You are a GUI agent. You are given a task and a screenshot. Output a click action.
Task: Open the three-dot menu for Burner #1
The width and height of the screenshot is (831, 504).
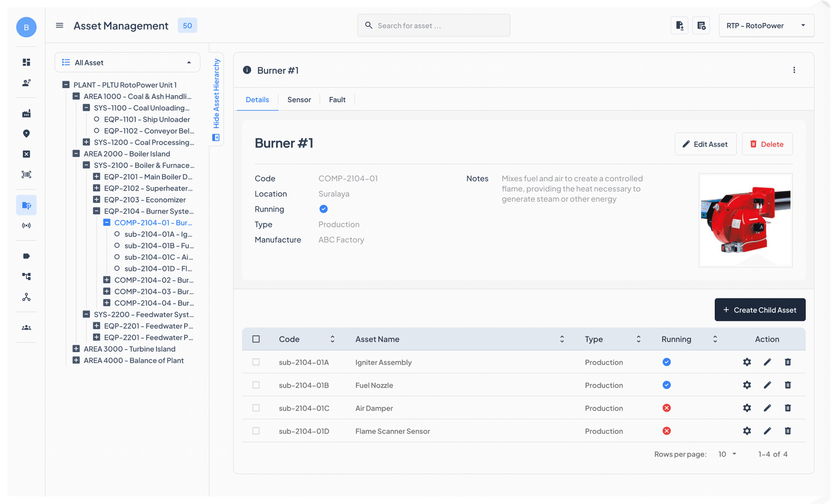point(794,70)
